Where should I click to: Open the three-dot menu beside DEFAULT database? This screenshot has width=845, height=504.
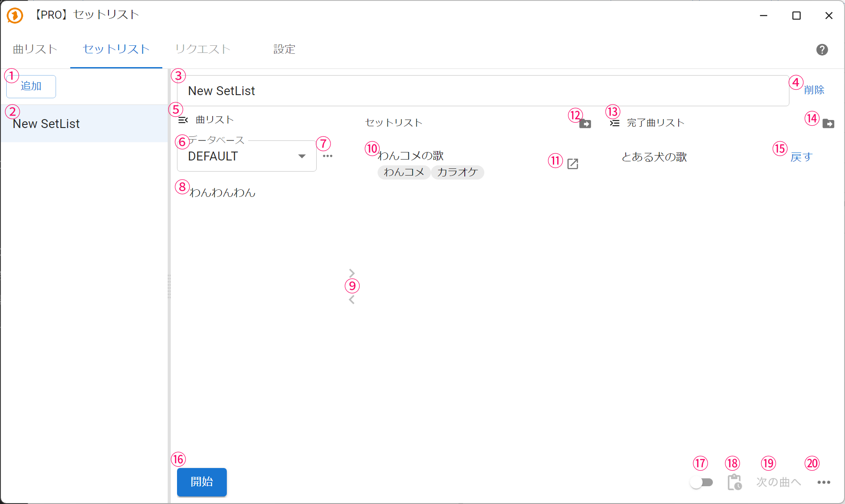(x=328, y=156)
